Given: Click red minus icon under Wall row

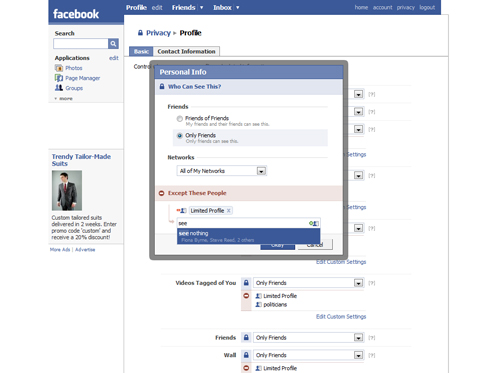Looking at the screenshot, I should coord(246,368).
